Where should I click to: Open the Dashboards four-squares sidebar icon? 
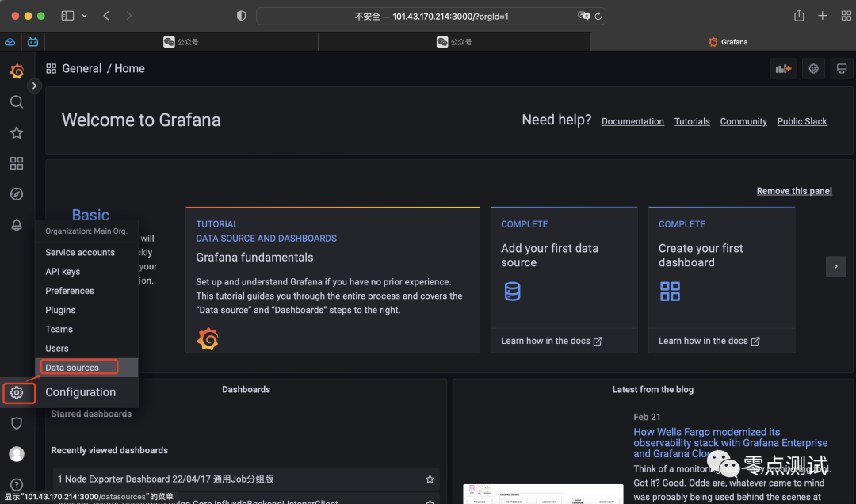pos(17,163)
